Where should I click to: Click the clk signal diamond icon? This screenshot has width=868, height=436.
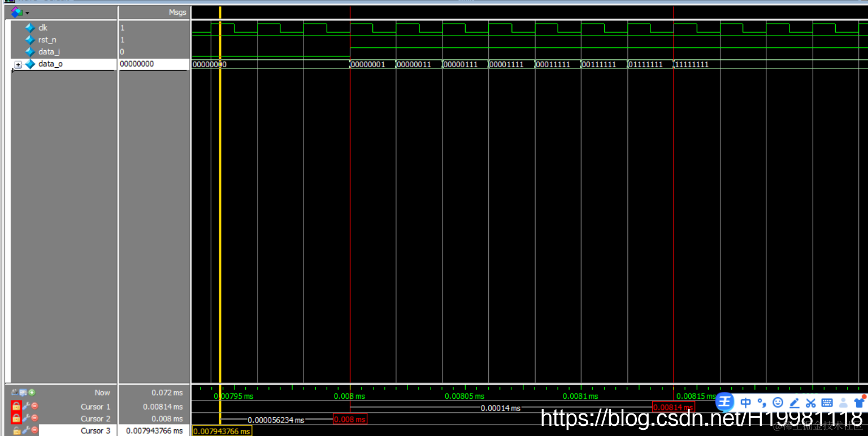click(30, 28)
